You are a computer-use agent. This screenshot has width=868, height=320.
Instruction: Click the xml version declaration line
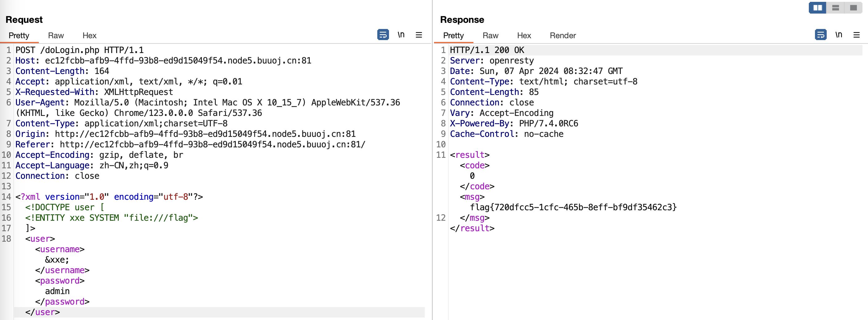click(x=109, y=197)
